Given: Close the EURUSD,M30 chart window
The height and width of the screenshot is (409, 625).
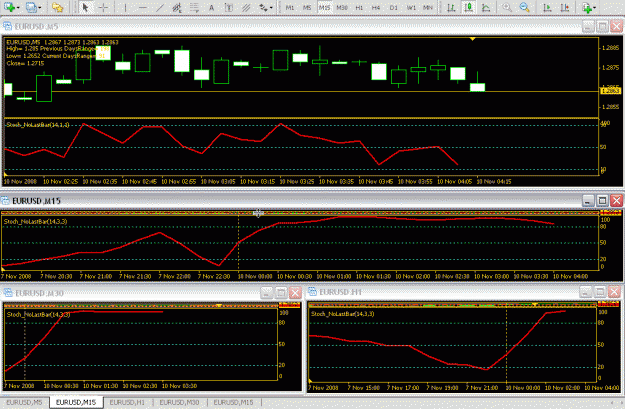Looking at the screenshot, I should [x=295, y=293].
